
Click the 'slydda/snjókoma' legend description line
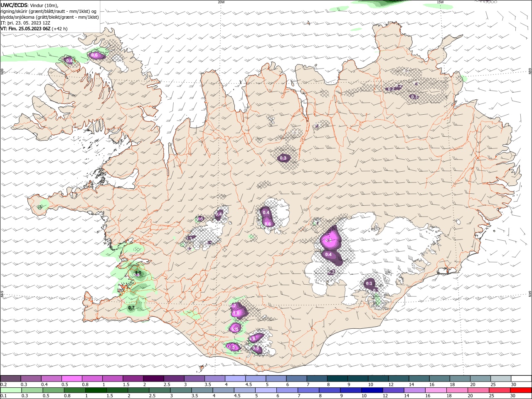pos(49,17)
